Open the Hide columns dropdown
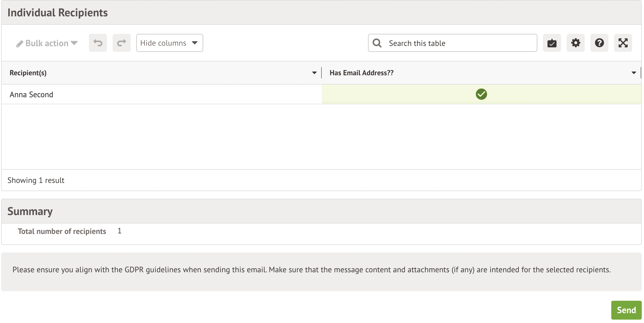The height and width of the screenshot is (323, 644). coord(169,43)
